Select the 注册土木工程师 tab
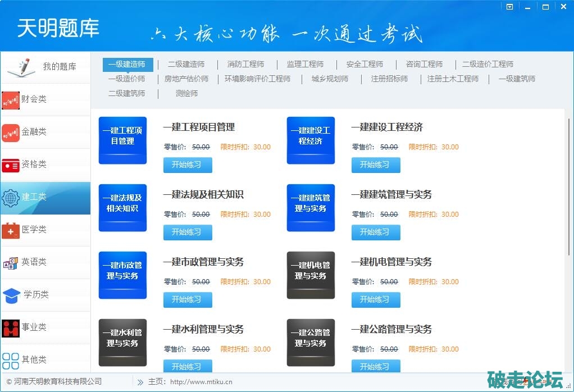 click(453, 79)
